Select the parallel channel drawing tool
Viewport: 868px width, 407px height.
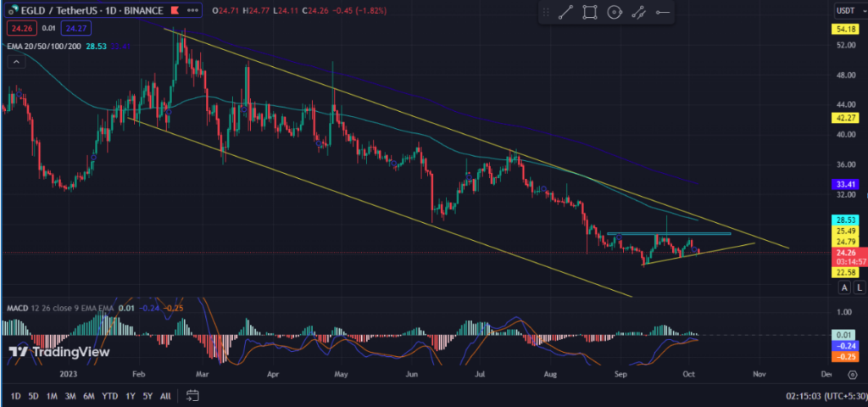point(638,12)
